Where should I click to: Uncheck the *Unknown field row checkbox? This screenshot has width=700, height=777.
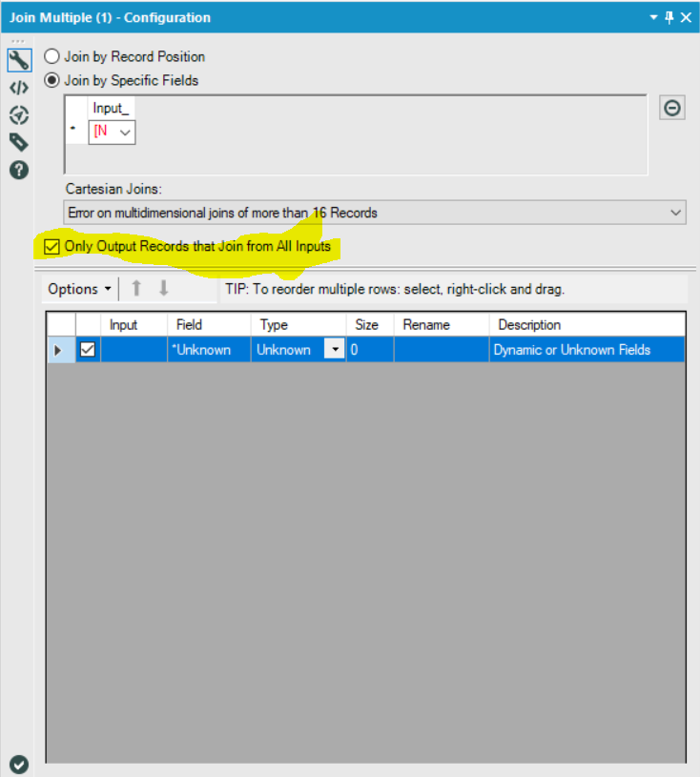tap(88, 349)
